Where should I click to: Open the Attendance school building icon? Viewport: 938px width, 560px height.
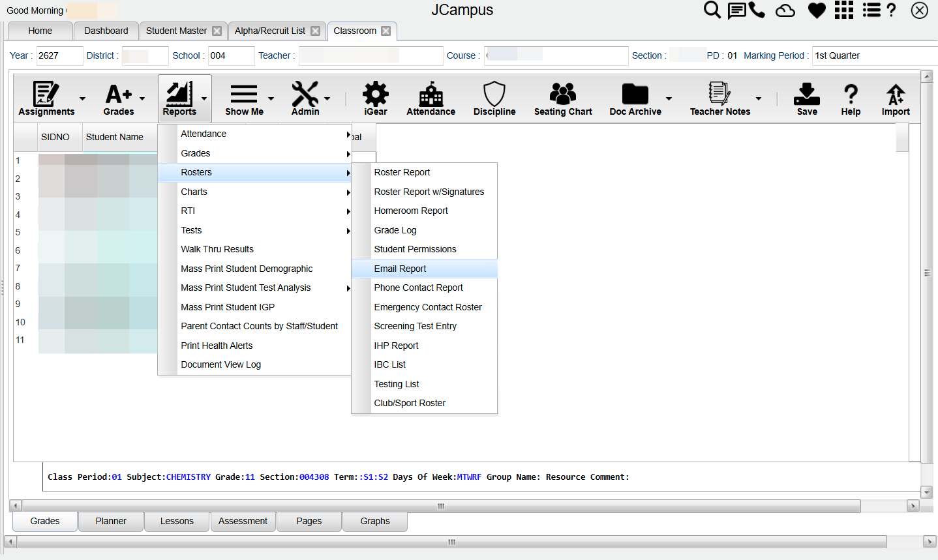pyautogui.click(x=431, y=94)
